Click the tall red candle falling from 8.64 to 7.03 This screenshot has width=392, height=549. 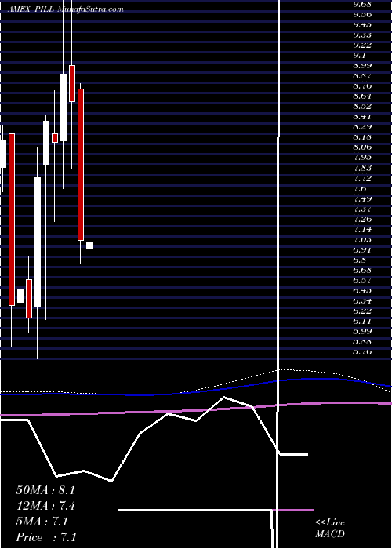[x=81, y=165]
